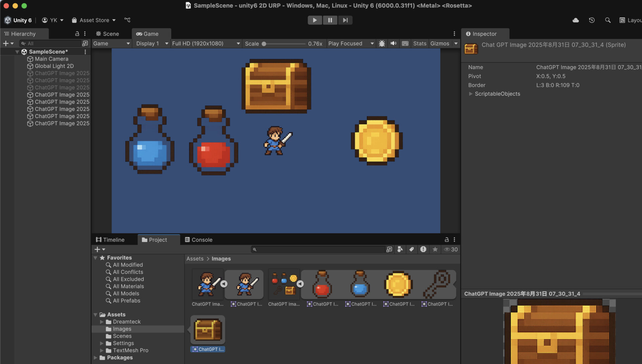This screenshot has height=364, width=642.
Task: Expand the Dreamteck folder
Action: [102, 322]
